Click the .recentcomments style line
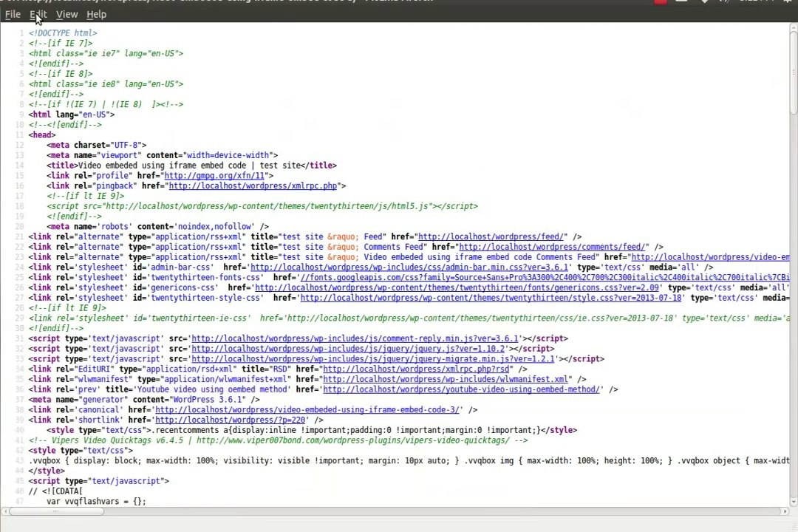 coord(312,430)
